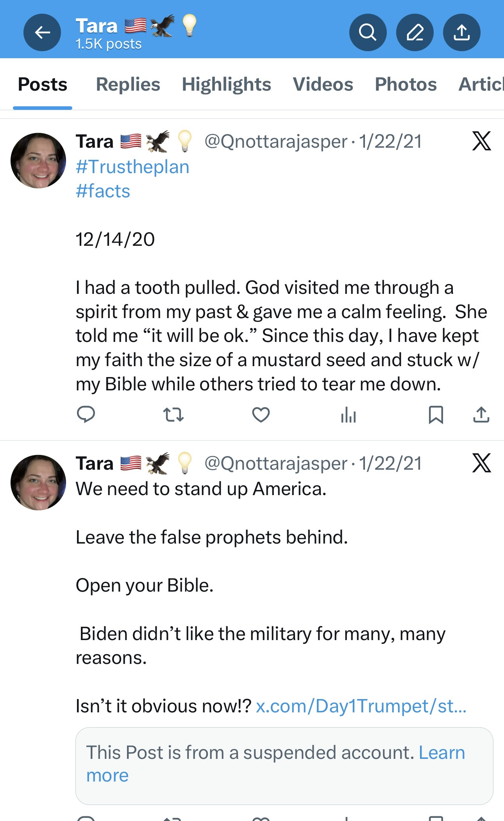Like the tooth pulled post
Screen dimensions: 504x821
click(x=261, y=415)
